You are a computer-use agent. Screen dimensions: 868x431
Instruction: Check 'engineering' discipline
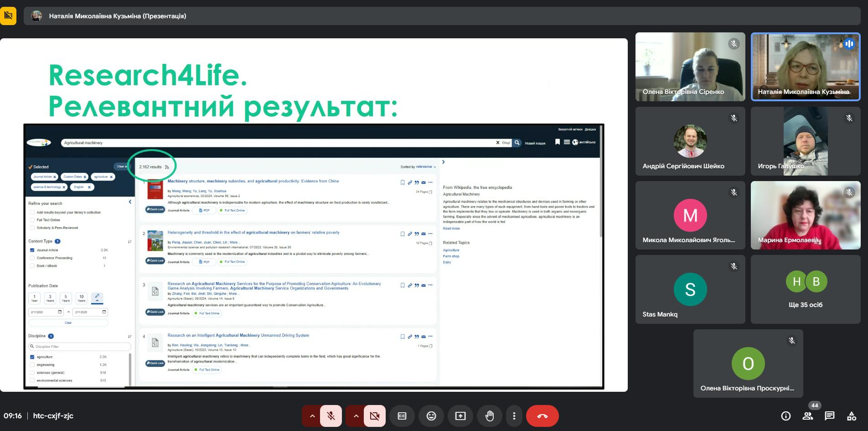tap(32, 364)
